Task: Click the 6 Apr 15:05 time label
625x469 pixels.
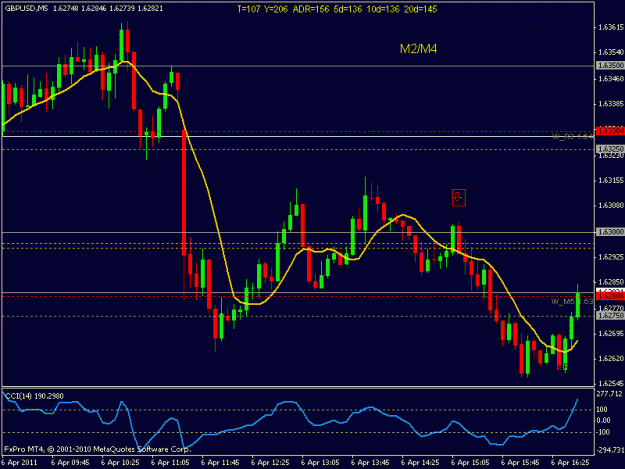Action: pos(470,463)
